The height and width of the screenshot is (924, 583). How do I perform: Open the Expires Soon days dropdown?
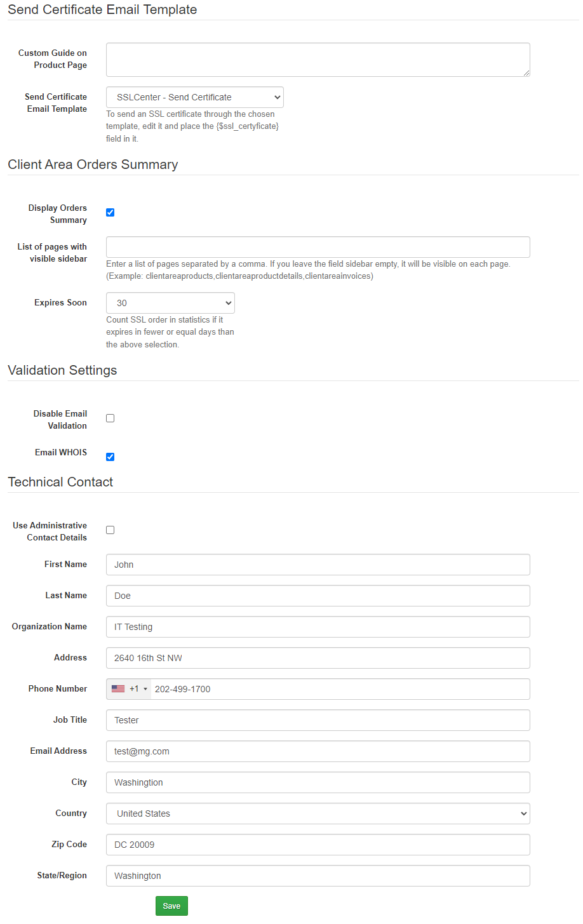(170, 303)
